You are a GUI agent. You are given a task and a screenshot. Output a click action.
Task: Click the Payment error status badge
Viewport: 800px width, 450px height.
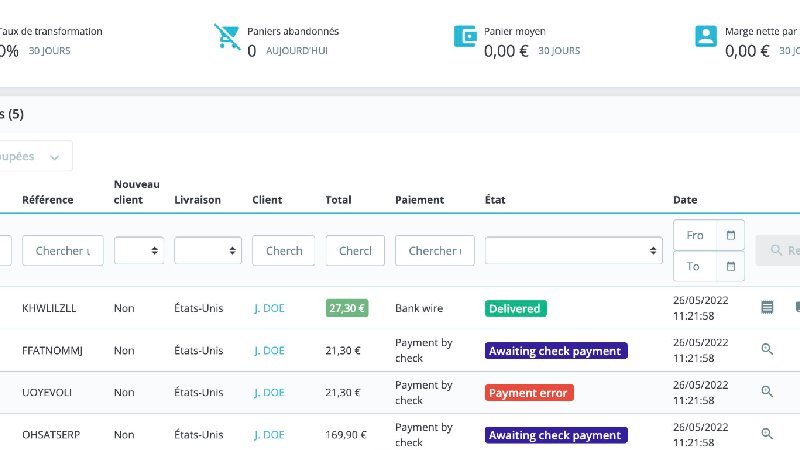coord(529,392)
